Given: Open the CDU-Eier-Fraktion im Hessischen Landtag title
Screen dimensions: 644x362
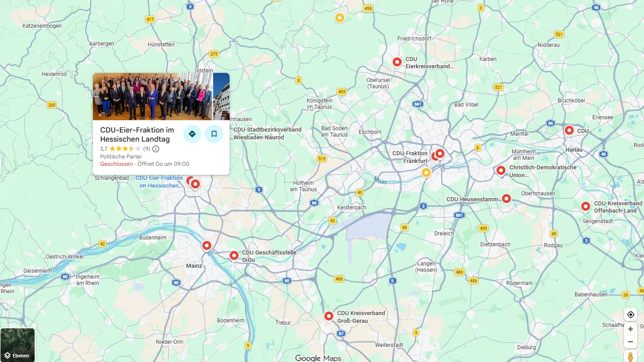Looking at the screenshot, I should point(137,134).
